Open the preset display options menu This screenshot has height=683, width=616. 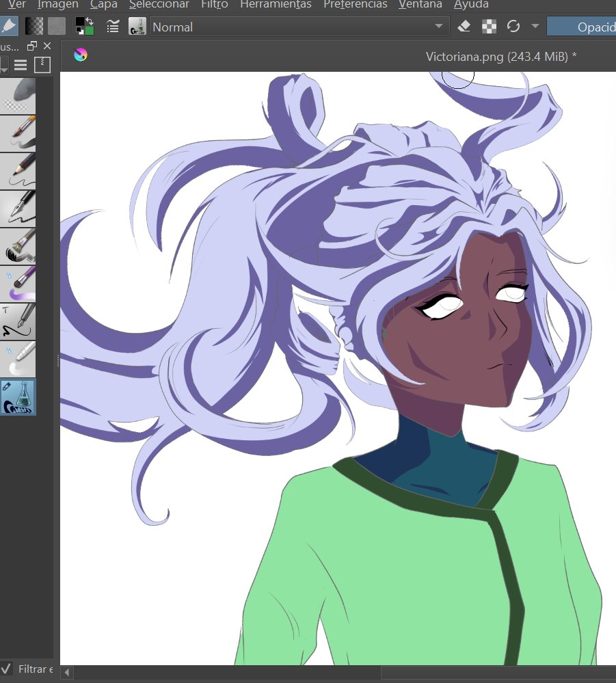pos(21,65)
